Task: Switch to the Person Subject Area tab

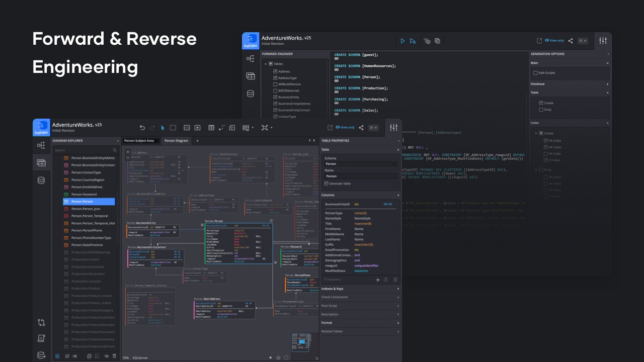Action: [x=141, y=141]
